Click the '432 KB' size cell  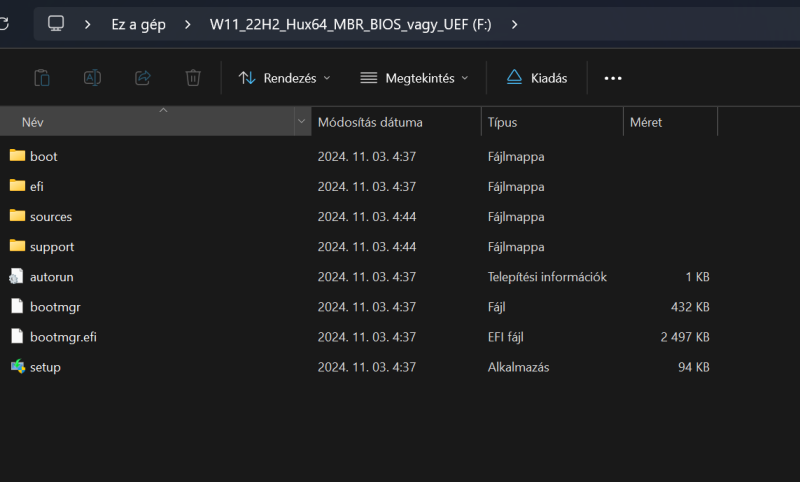click(x=690, y=307)
